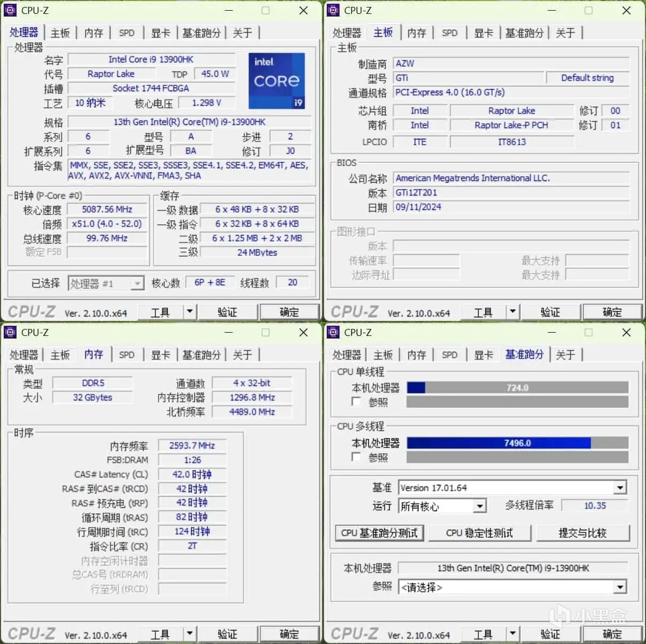Expand 工具 dropdown arrow in memory window
Image resolution: width=646 pixels, height=644 pixels.
point(190,633)
